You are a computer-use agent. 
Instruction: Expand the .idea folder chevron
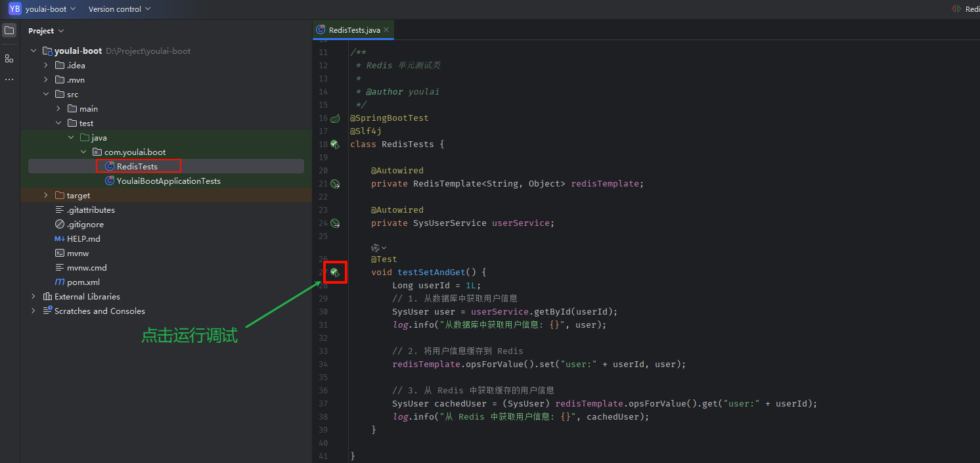(46, 66)
